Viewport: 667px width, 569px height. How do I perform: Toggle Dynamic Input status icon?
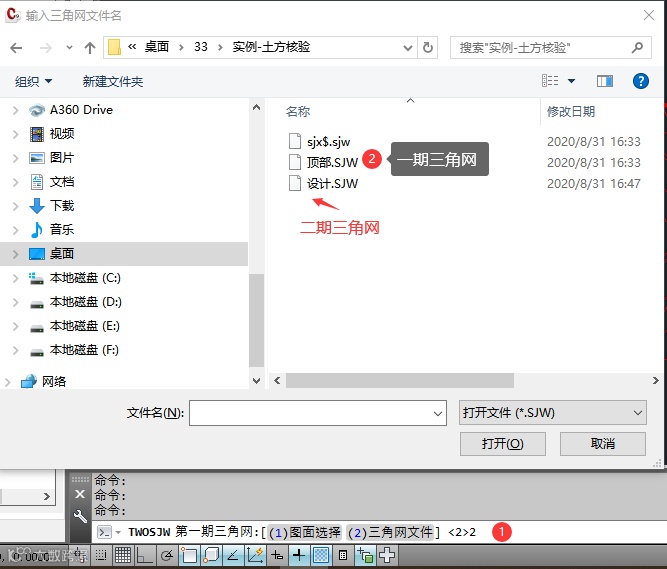tap(277, 555)
